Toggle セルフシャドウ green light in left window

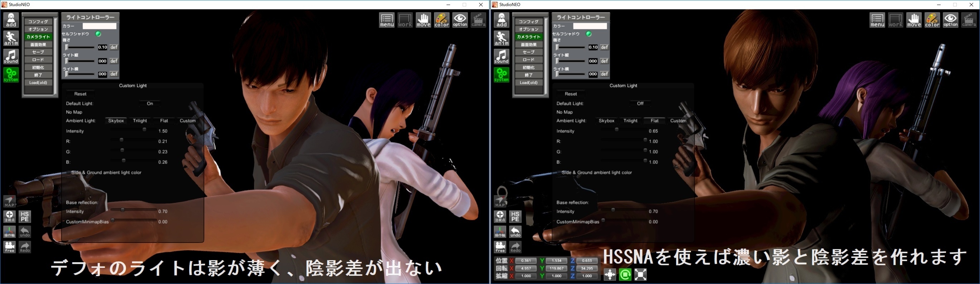[x=98, y=34]
